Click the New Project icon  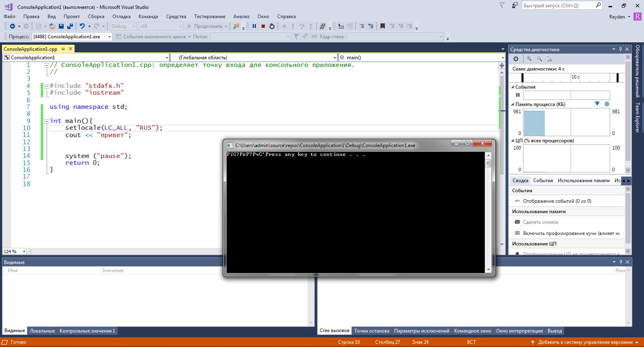click(39, 26)
